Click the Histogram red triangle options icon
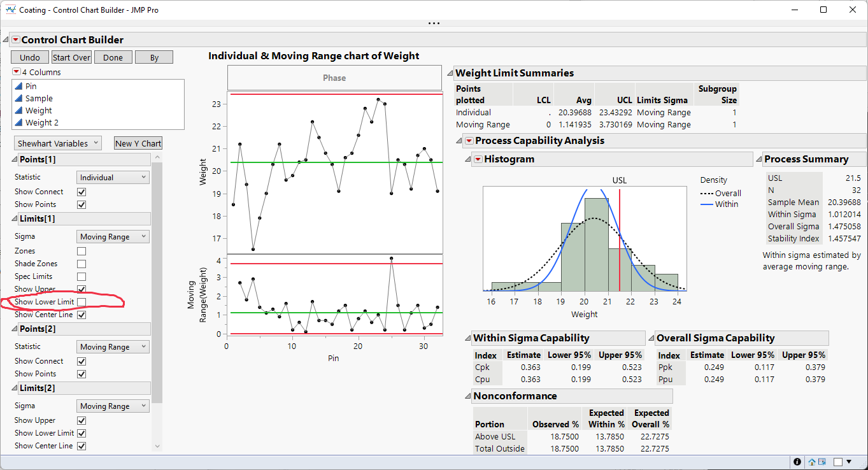 478,159
